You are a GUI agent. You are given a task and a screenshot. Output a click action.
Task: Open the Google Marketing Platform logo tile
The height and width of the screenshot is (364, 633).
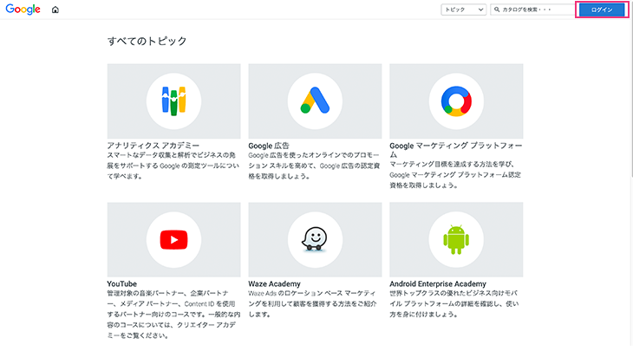pyautogui.click(x=456, y=101)
